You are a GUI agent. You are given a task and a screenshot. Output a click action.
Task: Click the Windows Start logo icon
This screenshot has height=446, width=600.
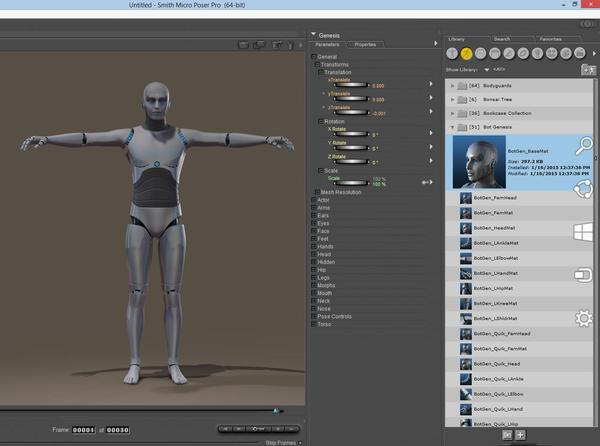pyautogui.click(x=583, y=233)
